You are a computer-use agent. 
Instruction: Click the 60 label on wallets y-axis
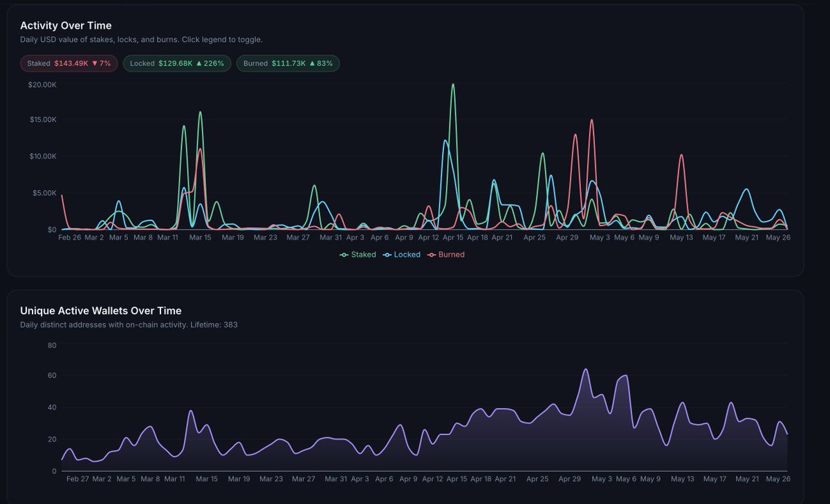coord(52,375)
